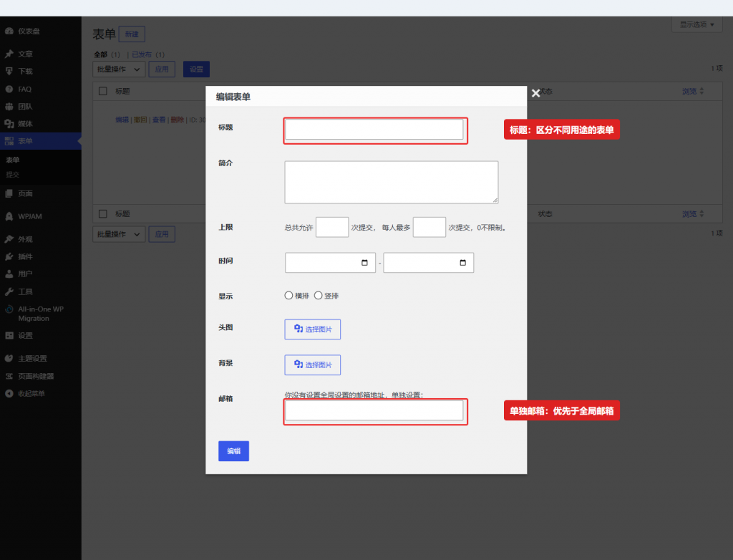This screenshot has width=733, height=560.
Task: Sort by 浏览 column in table header
Action: (693, 91)
